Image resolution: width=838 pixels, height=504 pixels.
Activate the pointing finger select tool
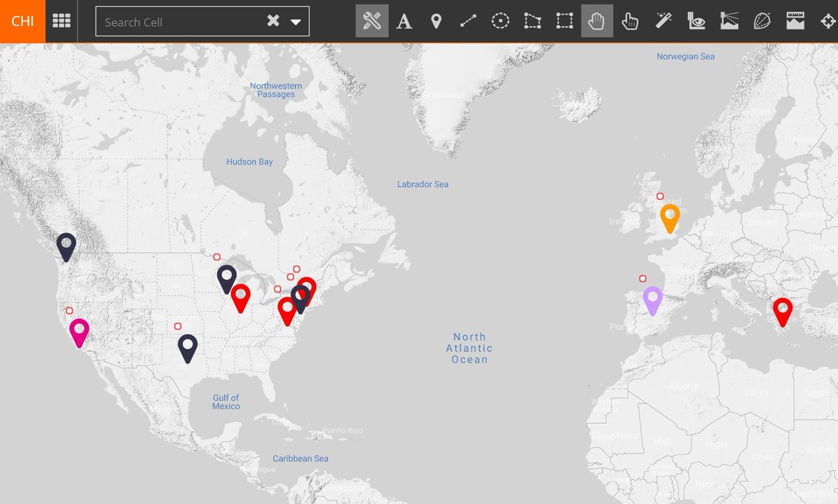[630, 21]
